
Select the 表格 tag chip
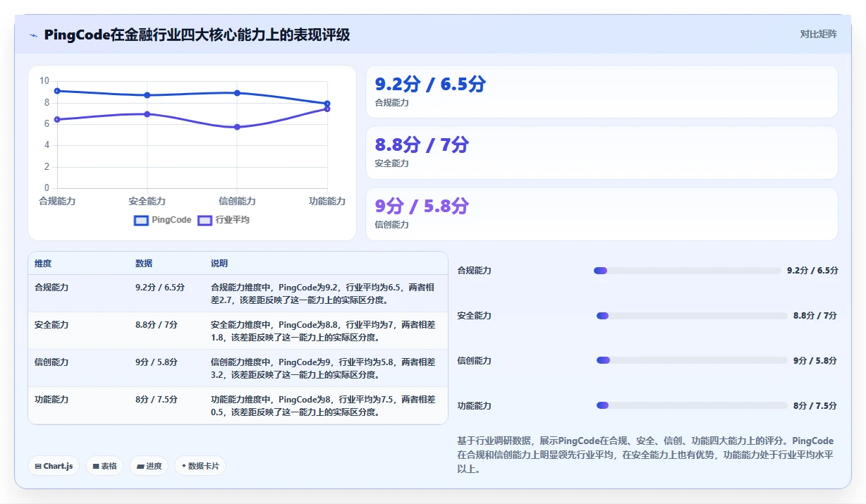[x=104, y=466]
